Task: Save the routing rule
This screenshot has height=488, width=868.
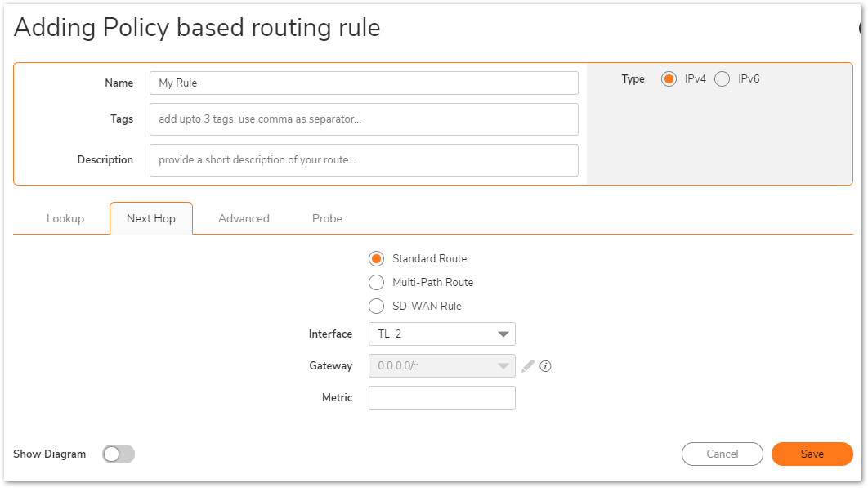Action: pyautogui.click(x=812, y=454)
